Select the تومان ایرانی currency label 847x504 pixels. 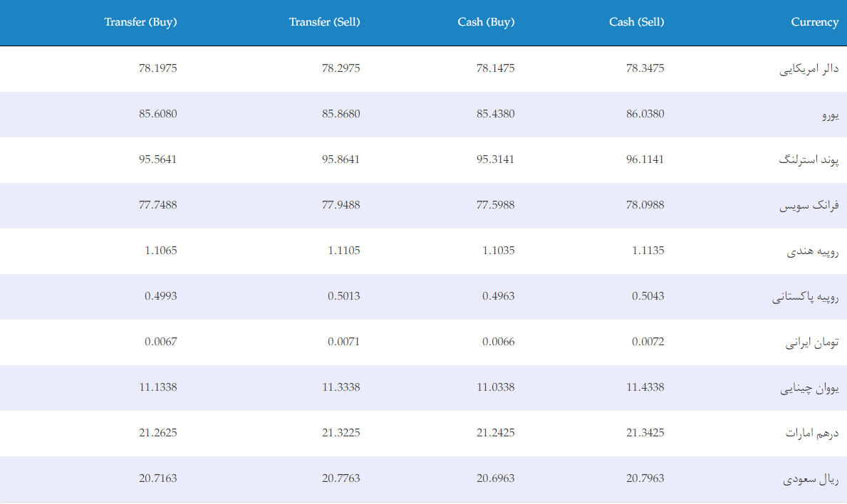click(812, 342)
